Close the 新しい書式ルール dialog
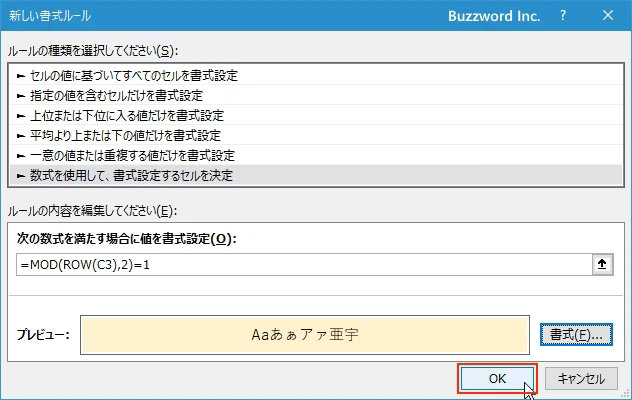Image resolution: width=632 pixels, height=400 pixels. 608,16
